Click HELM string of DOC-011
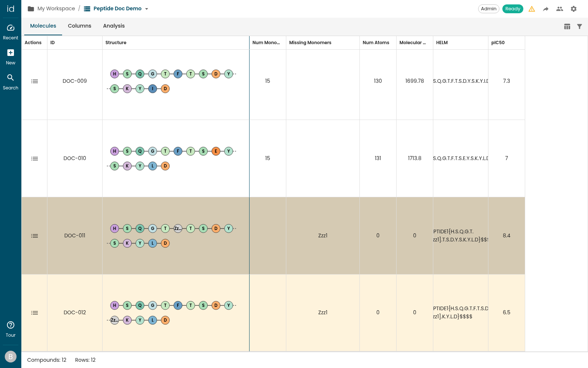Image resolution: width=588 pixels, height=368 pixels. (x=461, y=236)
